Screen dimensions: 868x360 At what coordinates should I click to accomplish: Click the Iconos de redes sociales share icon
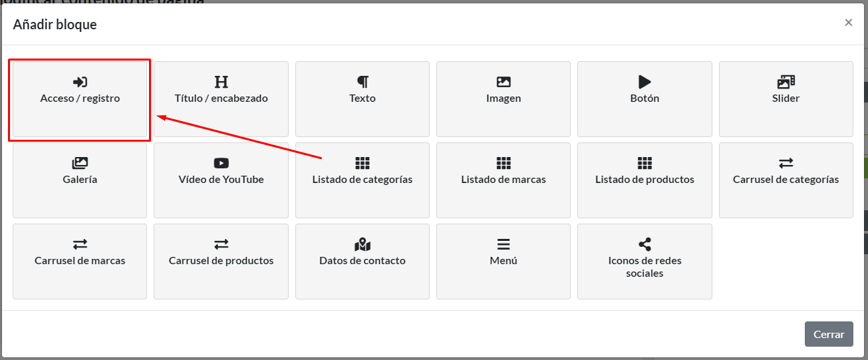coord(645,244)
